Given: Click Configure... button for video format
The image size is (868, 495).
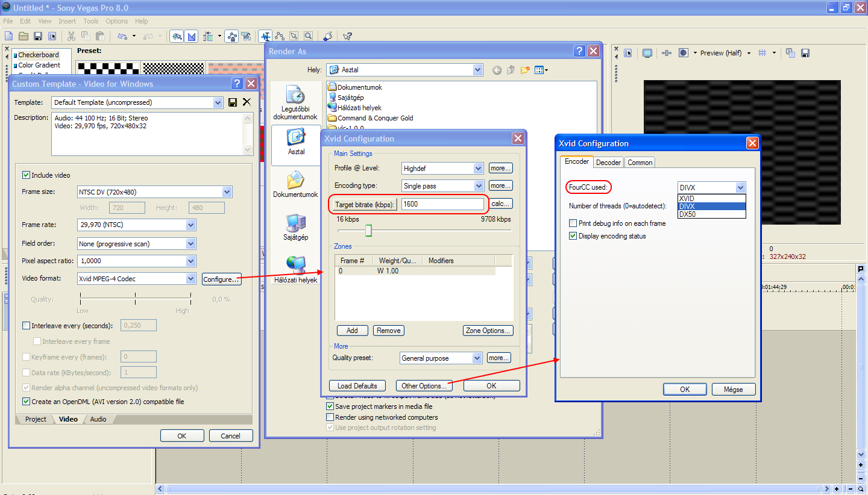Looking at the screenshot, I should [x=222, y=279].
